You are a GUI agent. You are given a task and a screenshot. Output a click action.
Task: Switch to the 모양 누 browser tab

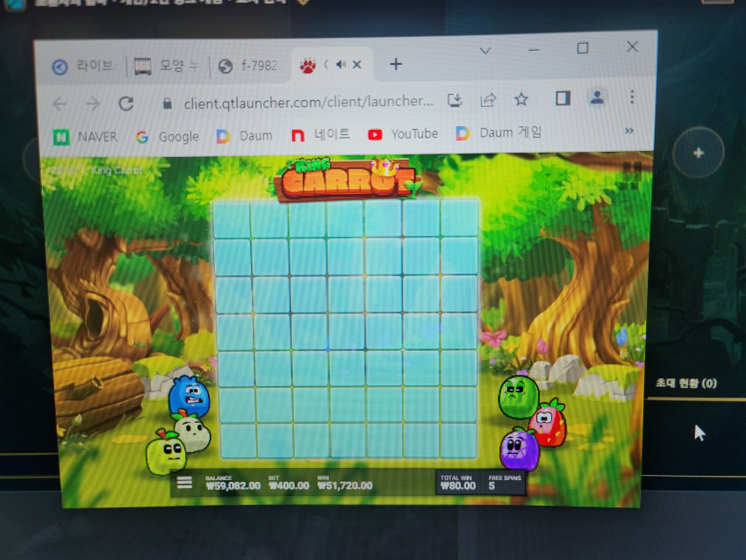(x=168, y=66)
